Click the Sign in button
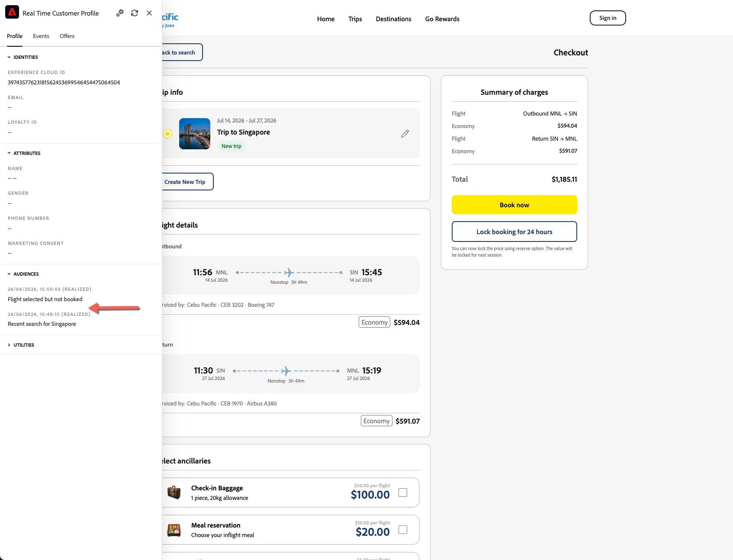Screen dimensions: 733x560 608,18
